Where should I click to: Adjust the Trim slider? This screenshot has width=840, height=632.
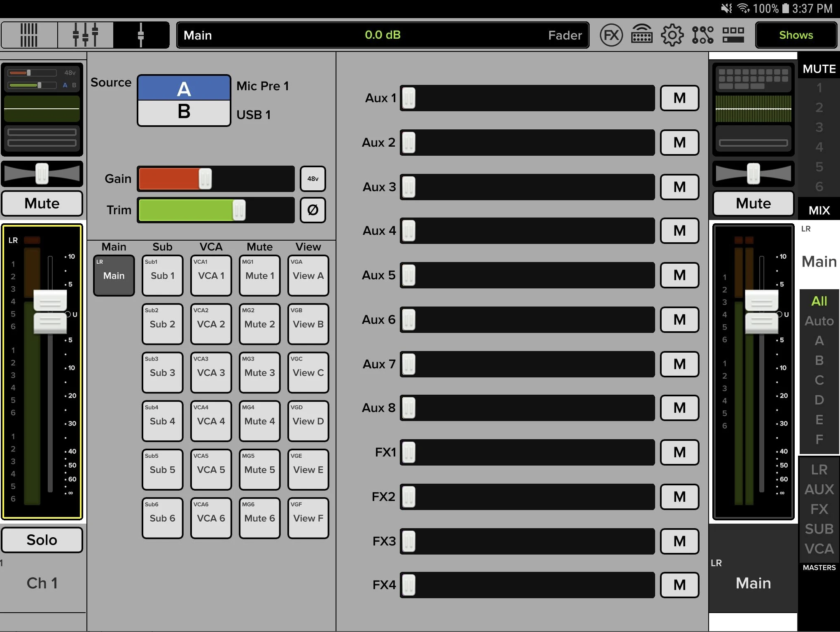coord(216,210)
